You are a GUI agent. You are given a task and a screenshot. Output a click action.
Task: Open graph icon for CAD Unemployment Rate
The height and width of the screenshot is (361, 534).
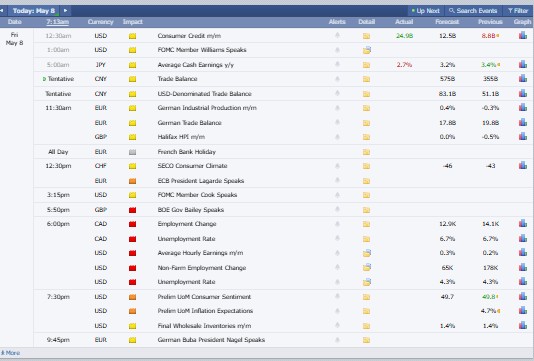(523, 238)
